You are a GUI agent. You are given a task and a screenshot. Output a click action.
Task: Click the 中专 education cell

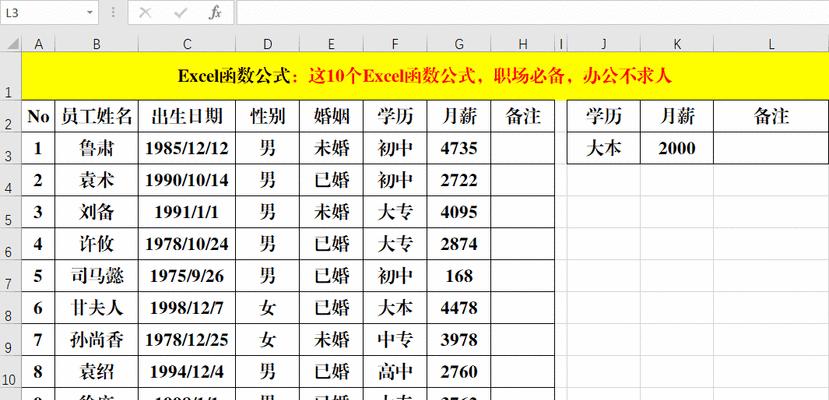[395, 340]
